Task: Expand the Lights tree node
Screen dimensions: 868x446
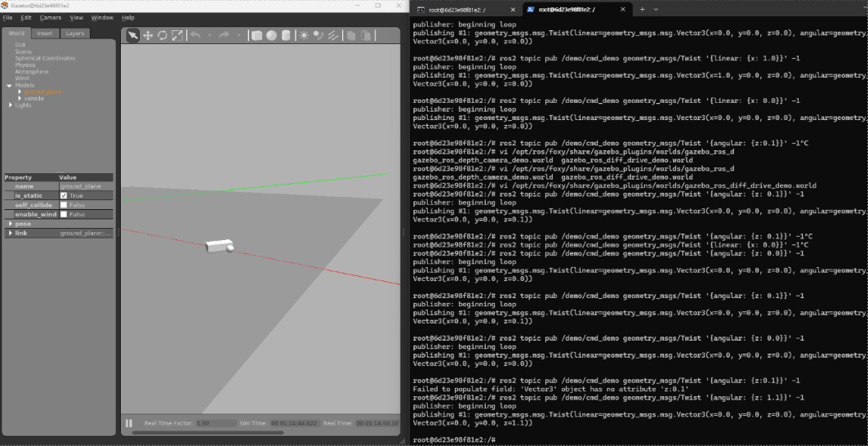Action: [x=10, y=105]
